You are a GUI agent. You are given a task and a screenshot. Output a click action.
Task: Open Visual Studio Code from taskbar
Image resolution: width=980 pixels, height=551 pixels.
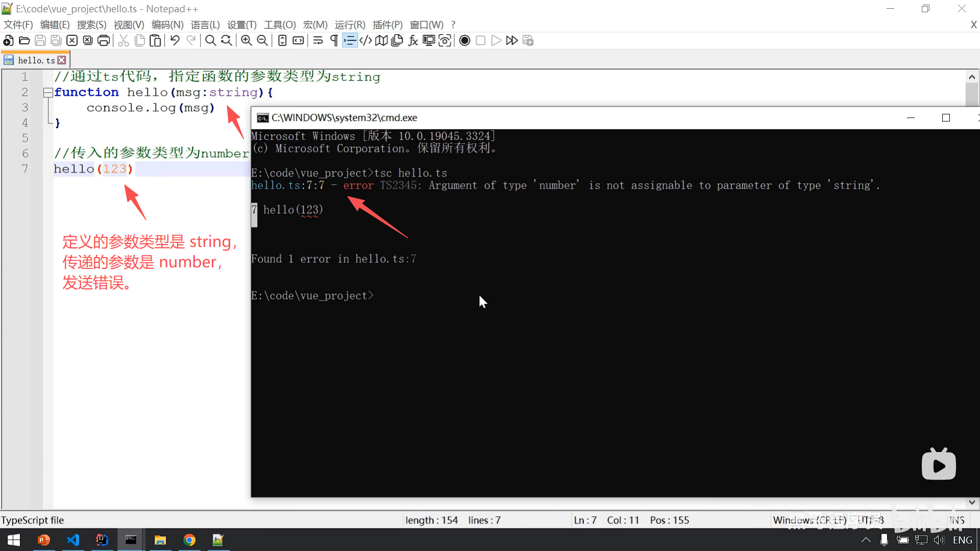[x=73, y=540]
